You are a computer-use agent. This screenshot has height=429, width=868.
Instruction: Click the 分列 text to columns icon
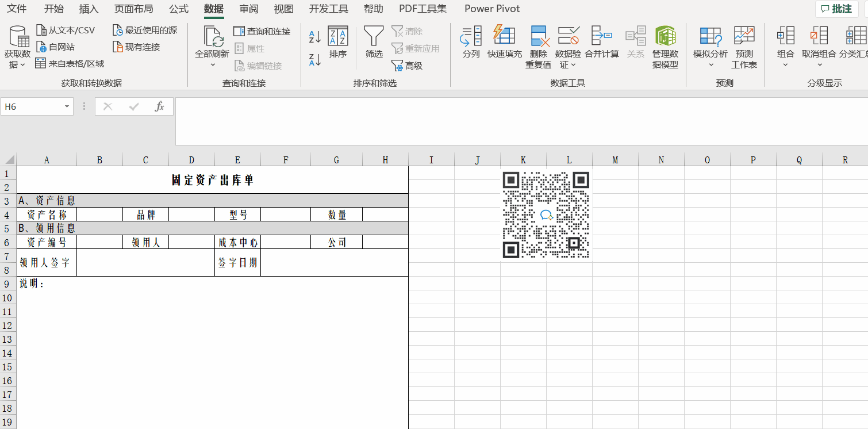[471, 36]
